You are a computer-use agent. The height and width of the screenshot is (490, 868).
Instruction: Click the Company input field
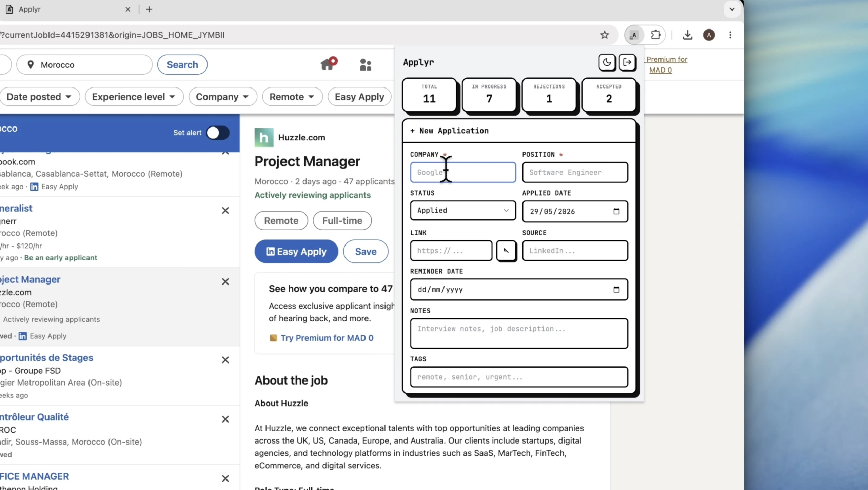pos(463,172)
